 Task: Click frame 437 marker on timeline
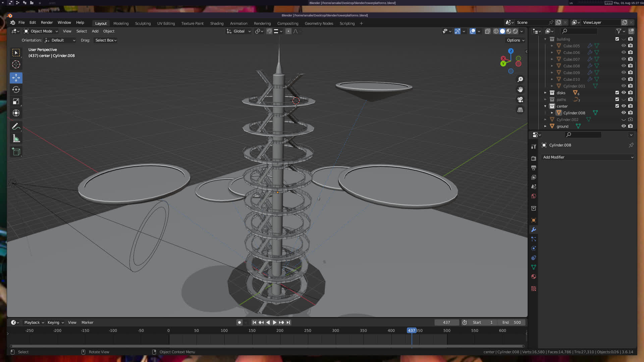click(412, 330)
